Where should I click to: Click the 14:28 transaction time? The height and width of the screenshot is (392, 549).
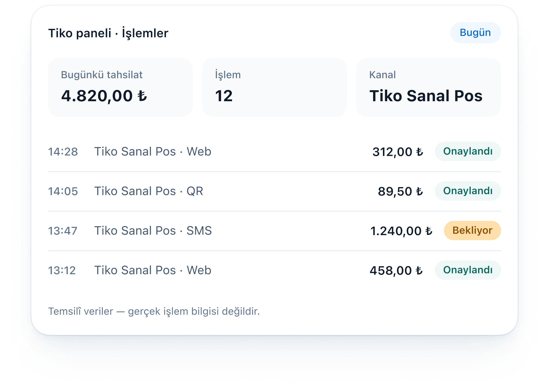[63, 152]
